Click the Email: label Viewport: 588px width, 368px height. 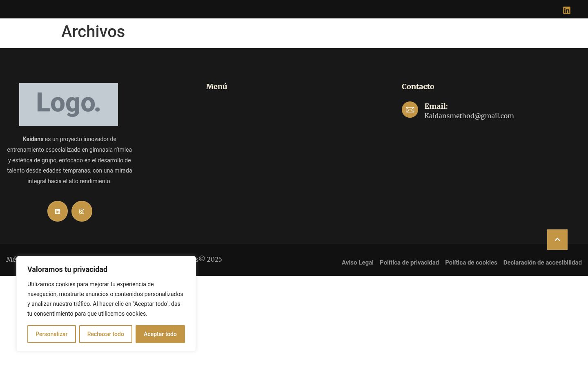tap(436, 106)
